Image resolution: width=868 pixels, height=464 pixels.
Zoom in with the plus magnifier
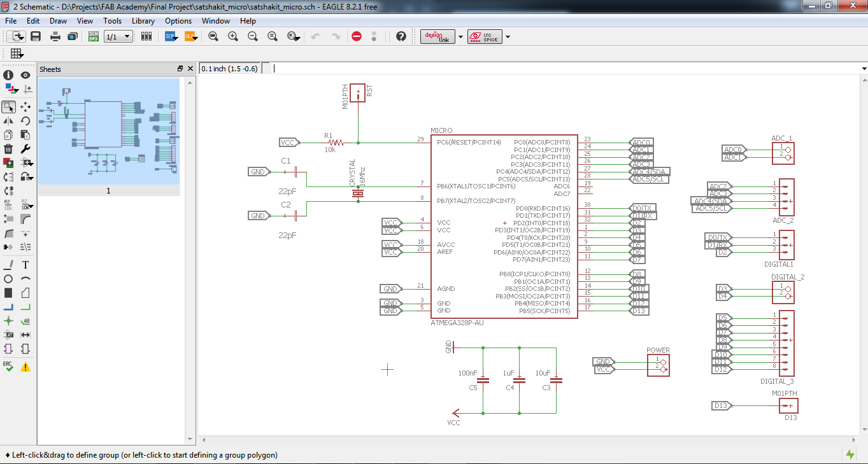pyautogui.click(x=233, y=36)
